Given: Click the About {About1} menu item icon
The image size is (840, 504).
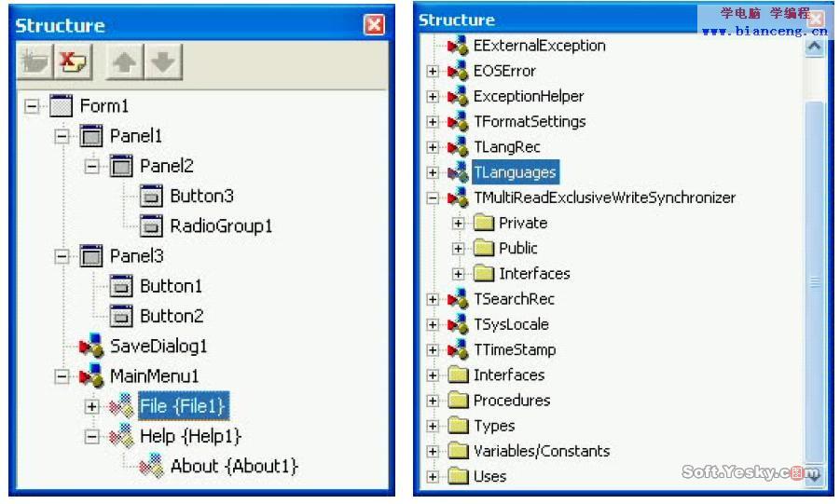Looking at the screenshot, I should 151,466.
